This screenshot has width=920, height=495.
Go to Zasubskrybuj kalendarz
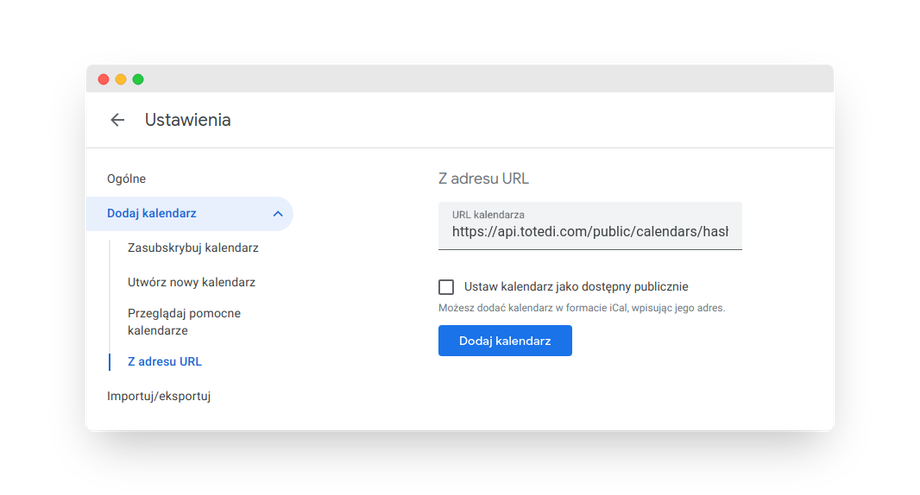point(193,247)
